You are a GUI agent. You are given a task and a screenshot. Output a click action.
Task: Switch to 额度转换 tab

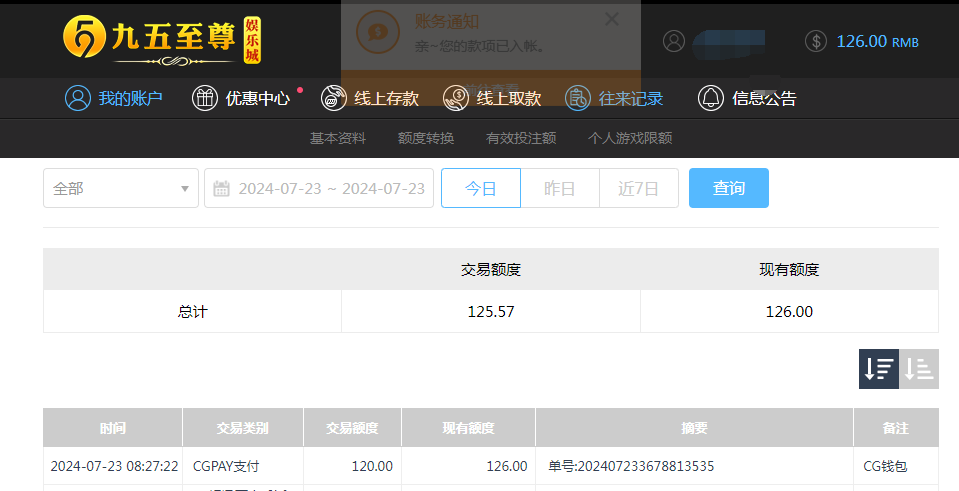tap(426, 138)
